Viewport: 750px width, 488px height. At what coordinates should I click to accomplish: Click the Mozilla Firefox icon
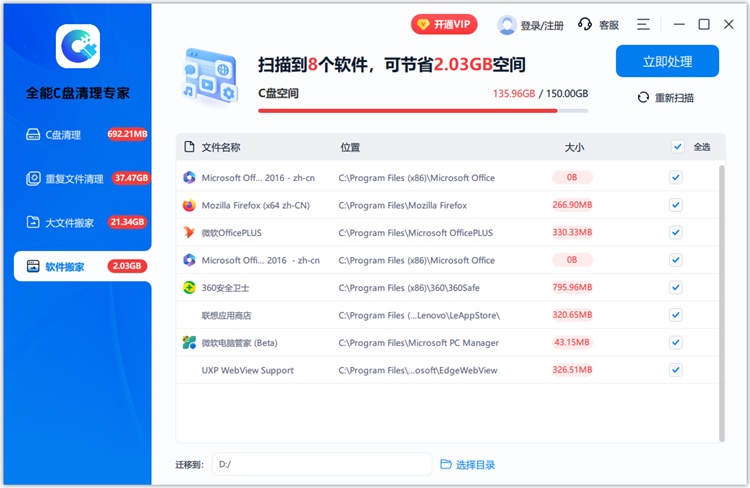pos(189,205)
